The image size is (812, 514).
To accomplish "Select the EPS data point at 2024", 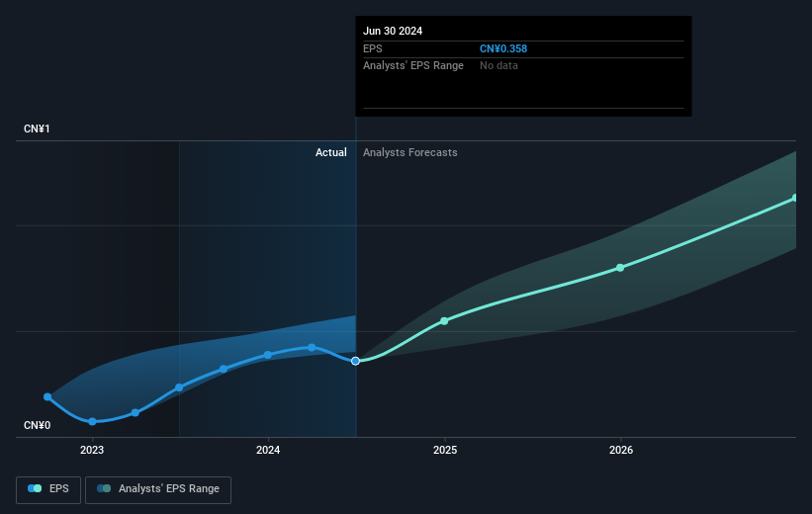I will pos(268,355).
